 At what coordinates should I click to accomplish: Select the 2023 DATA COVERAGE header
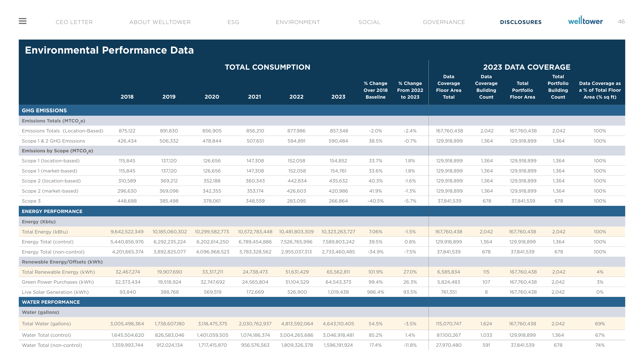click(x=527, y=67)
